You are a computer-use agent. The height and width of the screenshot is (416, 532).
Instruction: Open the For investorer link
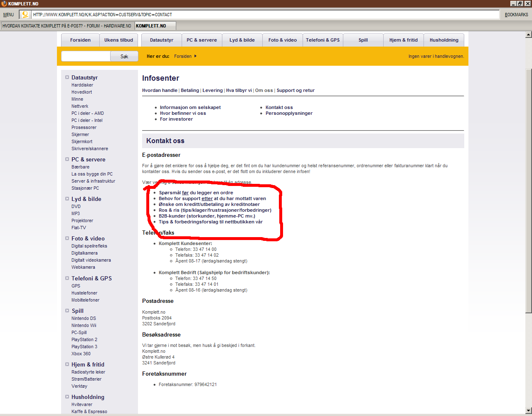(x=176, y=119)
